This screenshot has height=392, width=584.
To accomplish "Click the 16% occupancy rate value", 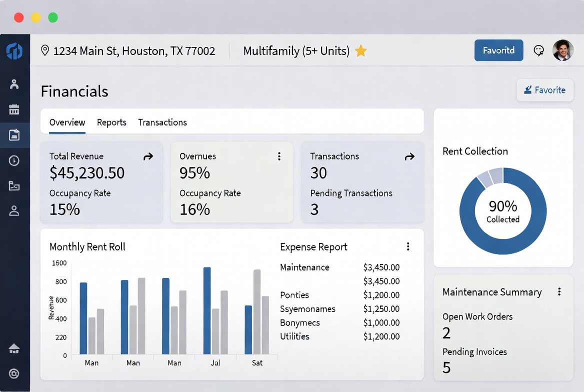I will [x=195, y=209].
